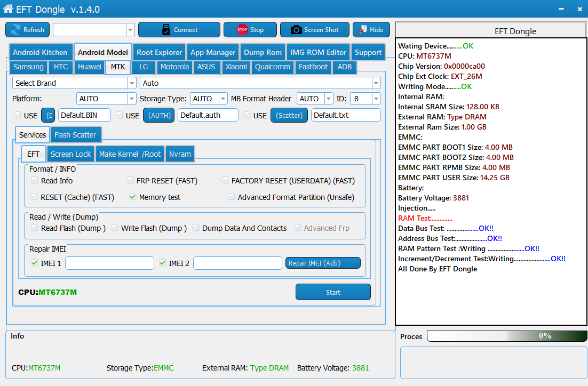The width and height of the screenshot is (588, 386).
Task: Open the port dropdown next to Refresh
Action: [x=130, y=30]
